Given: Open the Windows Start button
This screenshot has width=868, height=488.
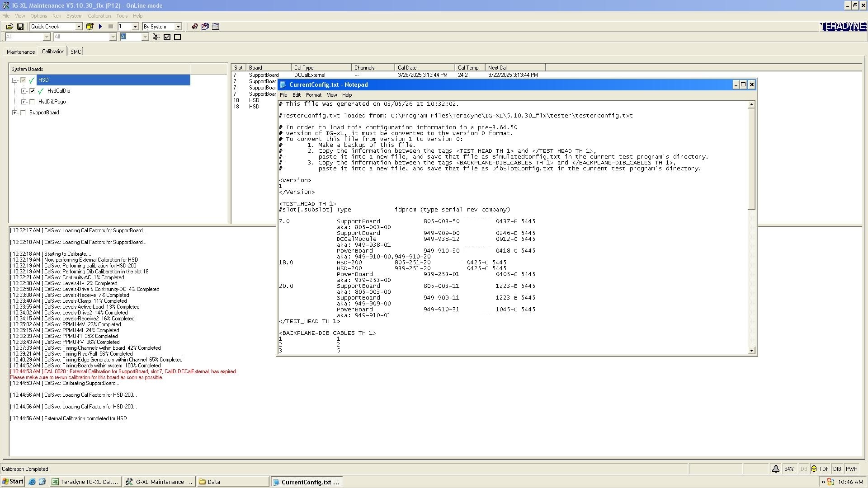Looking at the screenshot, I should [13, 482].
